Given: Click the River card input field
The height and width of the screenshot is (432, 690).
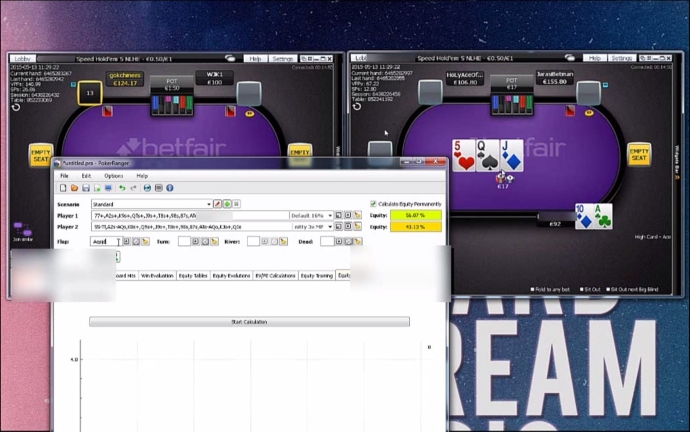Looking at the screenshot, I should pos(253,242).
